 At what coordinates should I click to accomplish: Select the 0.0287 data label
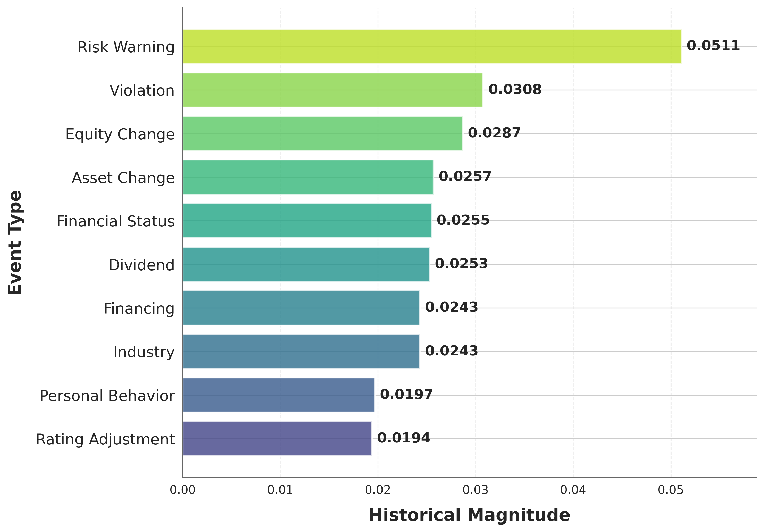(494, 133)
